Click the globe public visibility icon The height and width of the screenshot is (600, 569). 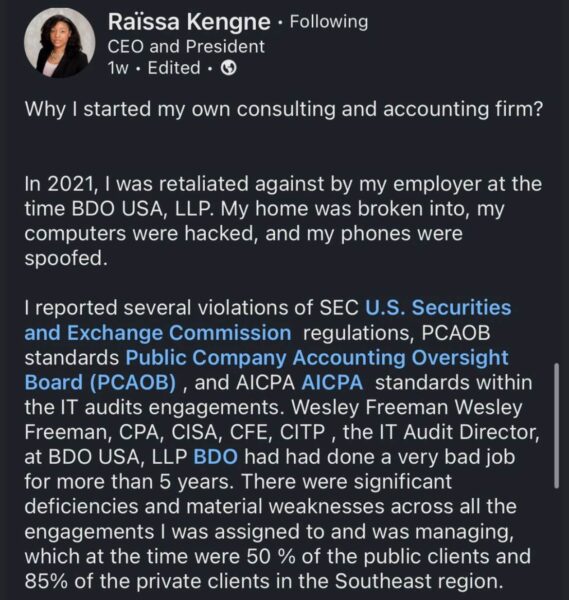point(229,68)
